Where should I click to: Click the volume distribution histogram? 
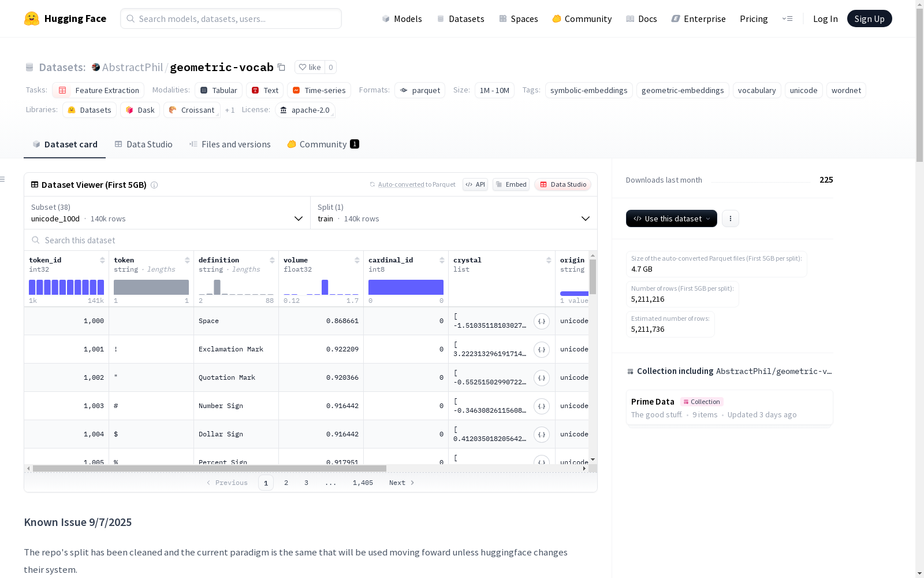[x=321, y=287]
